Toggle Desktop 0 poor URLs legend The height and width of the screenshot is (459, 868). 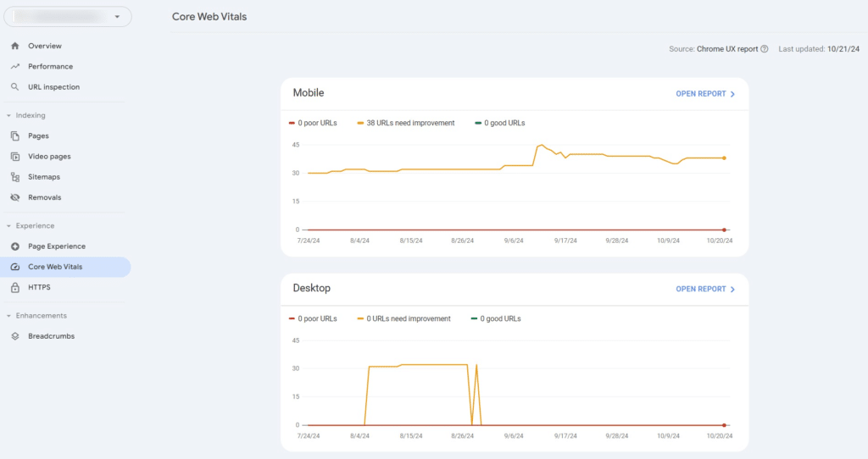pos(313,318)
